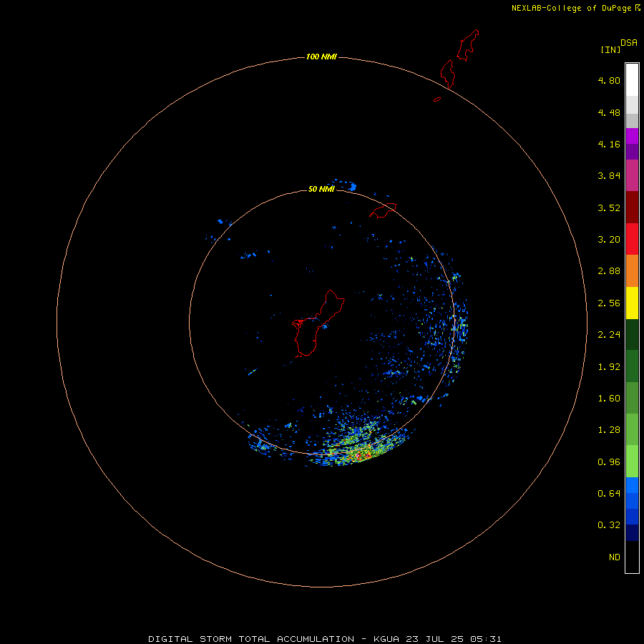Select the 0.96 legend value
Image resolution: width=644 pixels, height=644 pixels.
point(609,462)
